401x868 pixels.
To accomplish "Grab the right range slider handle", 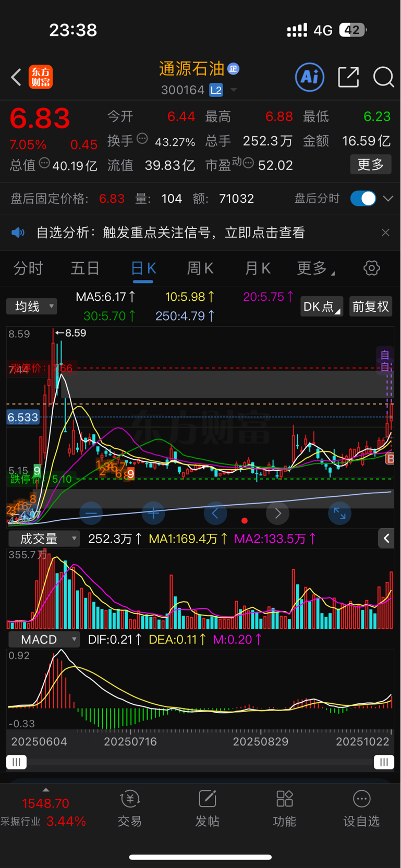I will click(384, 762).
